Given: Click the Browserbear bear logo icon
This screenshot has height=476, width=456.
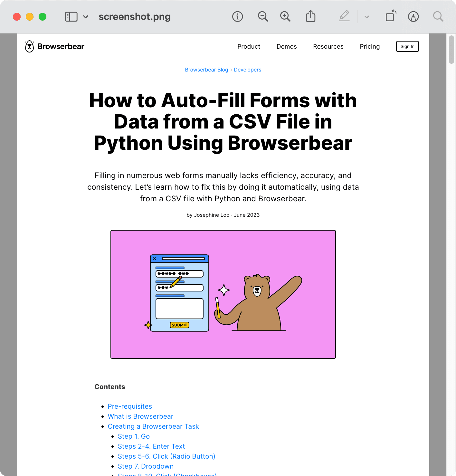Looking at the screenshot, I should [x=29, y=46].
